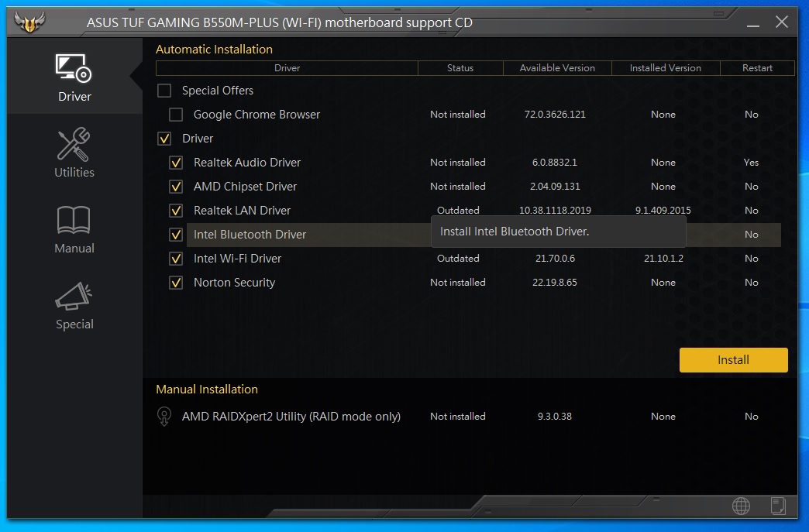Click the Available Version column header
The image size is (809, 532).
click(557, 68)
